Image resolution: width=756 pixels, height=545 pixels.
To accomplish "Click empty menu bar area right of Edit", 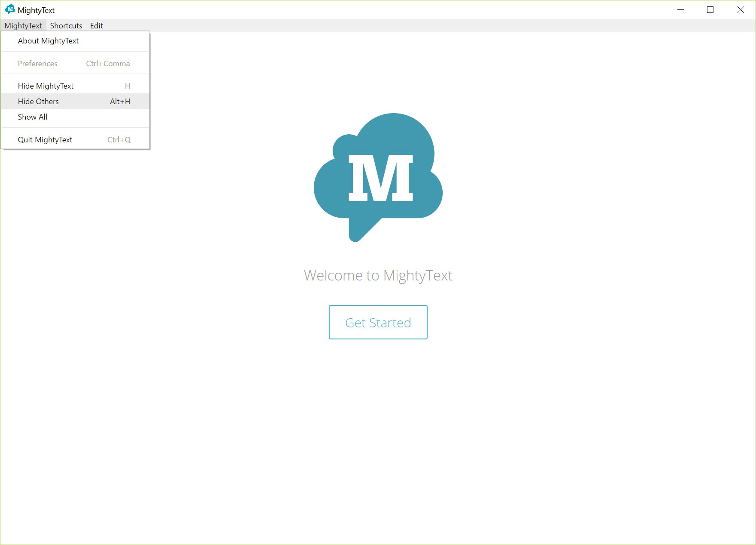I will pos(387,26).
